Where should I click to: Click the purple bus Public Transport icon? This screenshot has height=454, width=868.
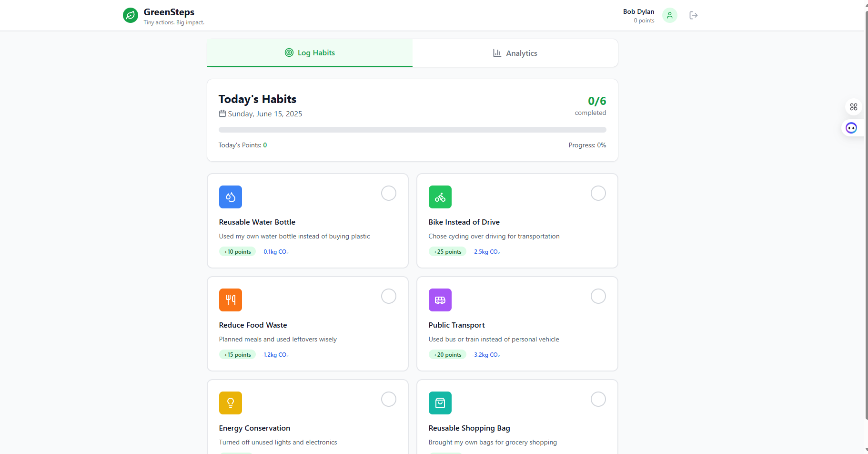pos(440,300)
